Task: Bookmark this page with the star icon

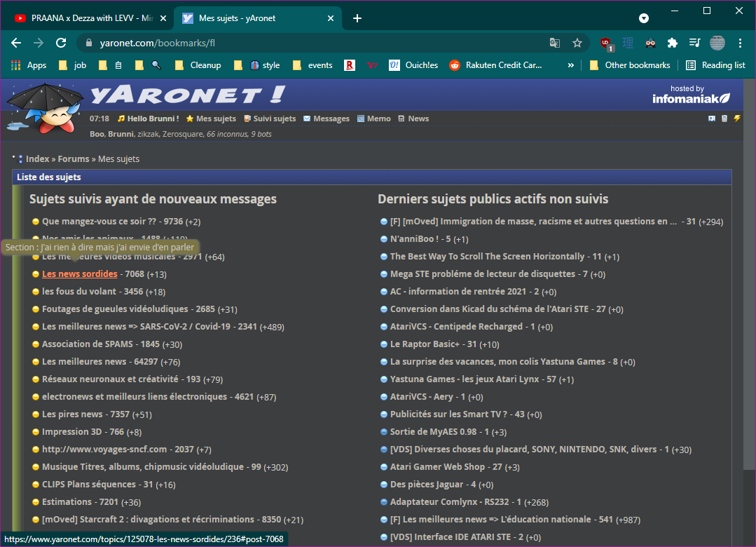Action: (577, 43)
